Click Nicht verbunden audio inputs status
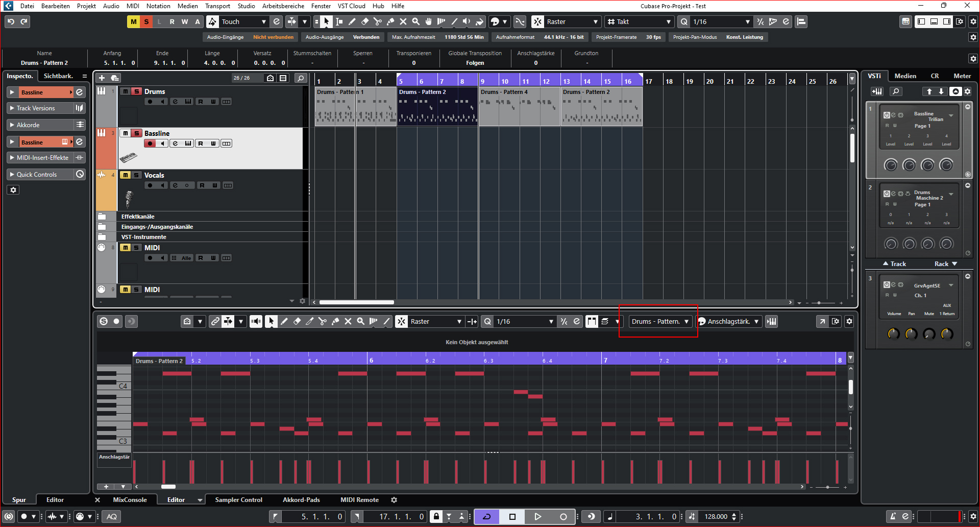 point(273,37)
